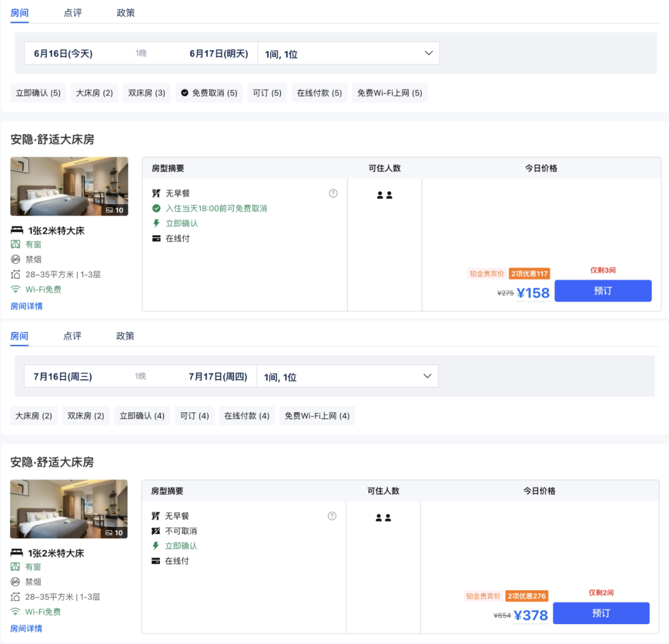Image resolution: width=669 pixels, height=644 pixels.
Task: Open the 10-photo gallery badge on the ¥158 room image
Action: 115,210
